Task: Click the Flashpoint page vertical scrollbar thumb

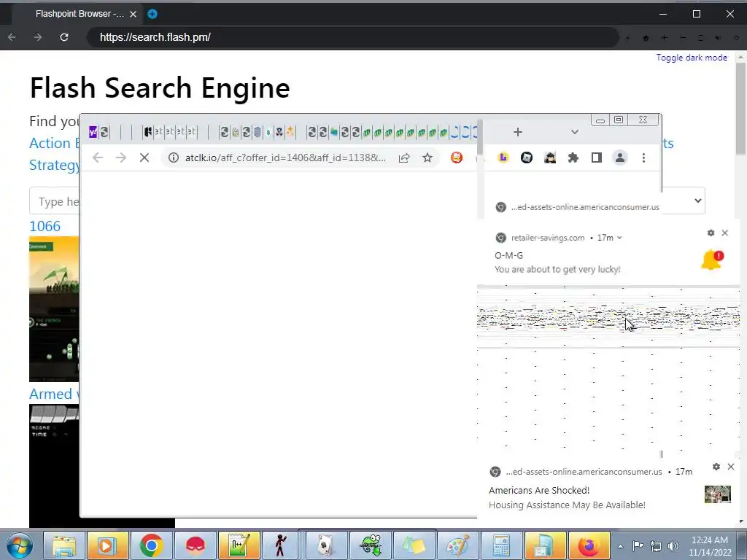Action: (x=740, y=109)
